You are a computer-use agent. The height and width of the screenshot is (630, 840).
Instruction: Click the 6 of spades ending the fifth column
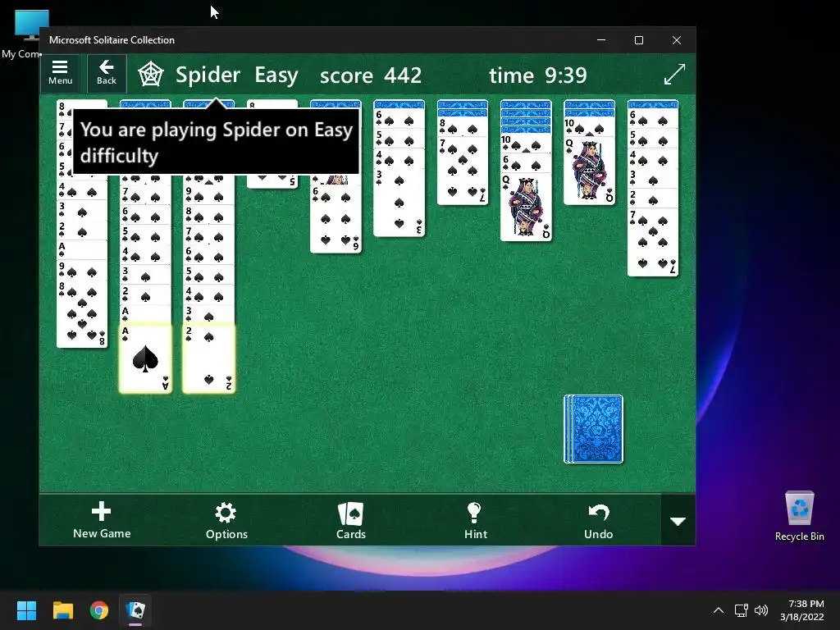[x=336, y=219]
